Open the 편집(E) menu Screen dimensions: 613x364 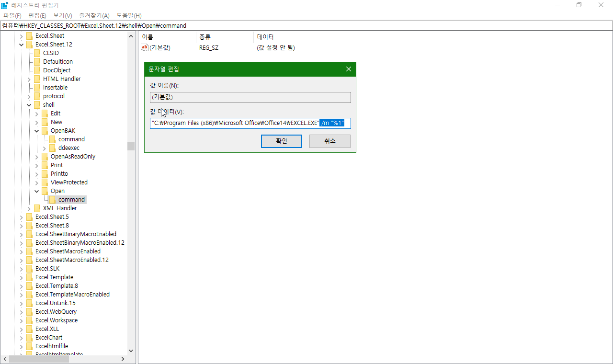click(37, 16)
